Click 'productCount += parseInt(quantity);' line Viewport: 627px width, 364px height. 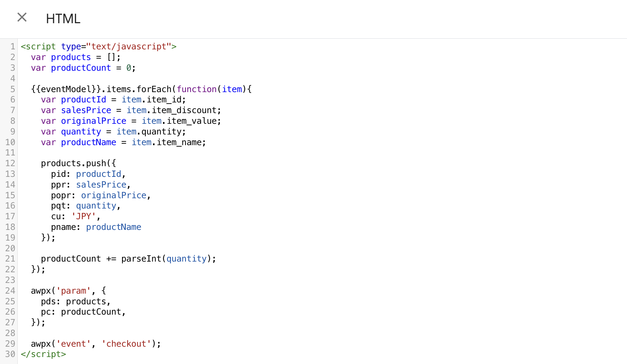pos(128,259)
